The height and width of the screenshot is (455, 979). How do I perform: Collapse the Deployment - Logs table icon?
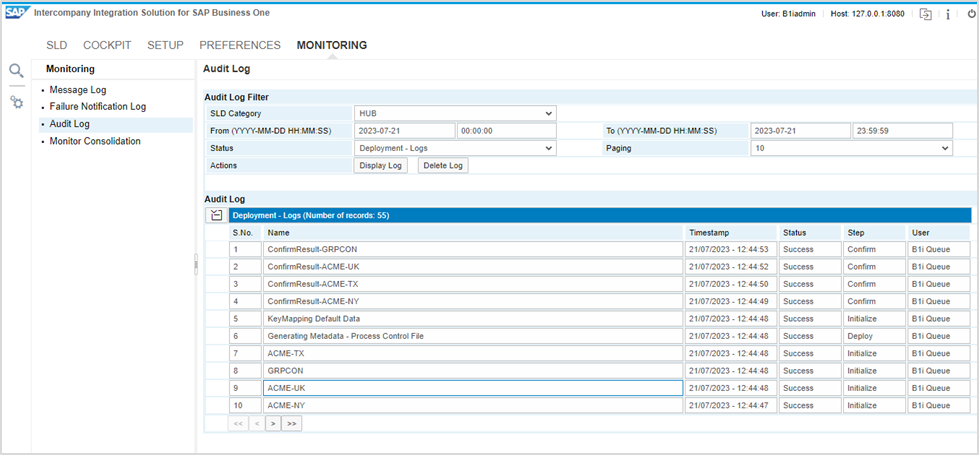pyautogui.click(x=216, y=215)
